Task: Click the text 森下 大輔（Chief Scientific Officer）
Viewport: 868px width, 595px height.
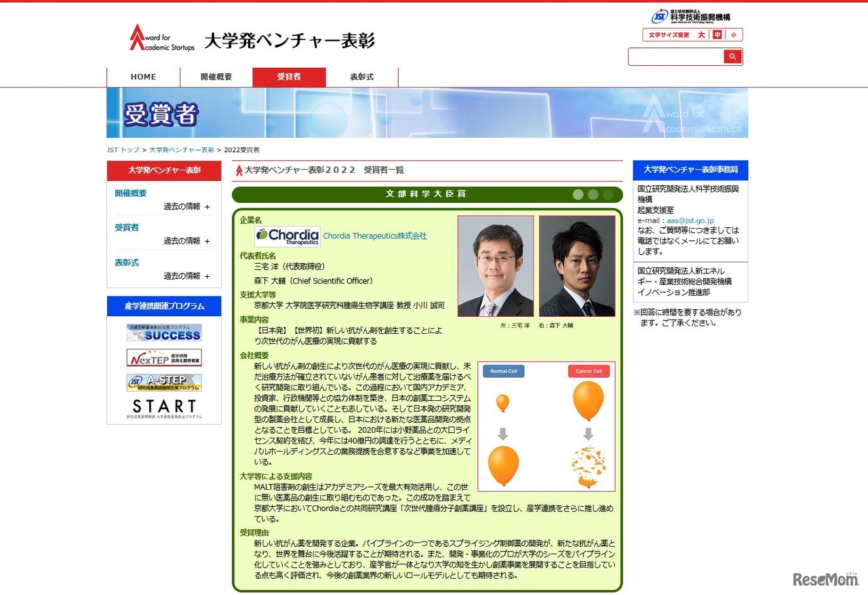Action: pyautogui.click(x=315, y=281)
